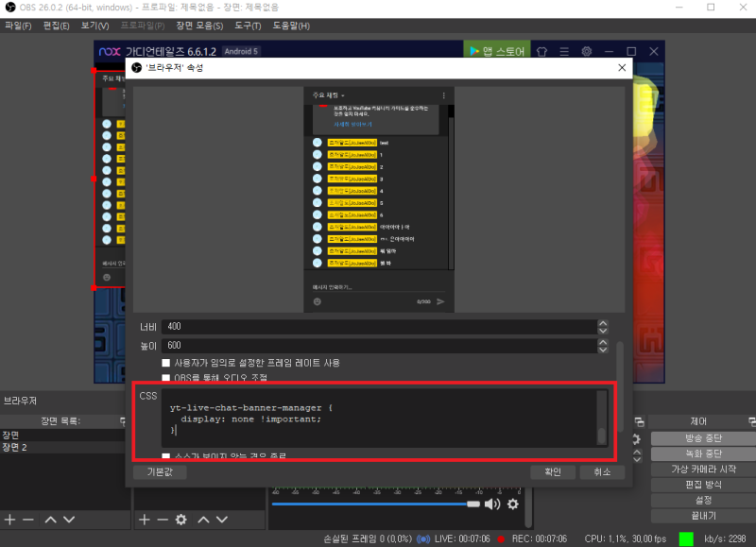Remove selected scene using the minus icon
Viewport: 756px width, 547px height.
coord(29,519)
